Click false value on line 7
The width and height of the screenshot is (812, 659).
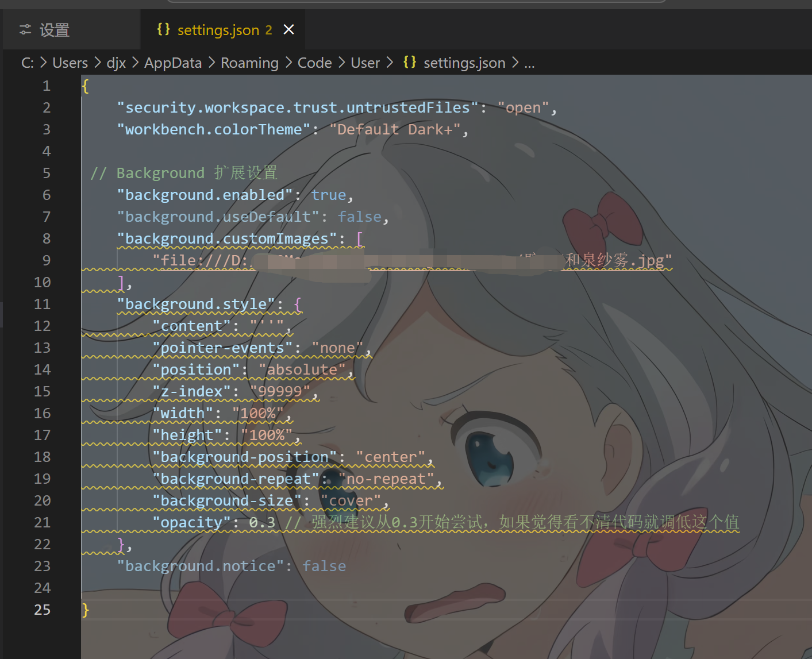point(360,217)
